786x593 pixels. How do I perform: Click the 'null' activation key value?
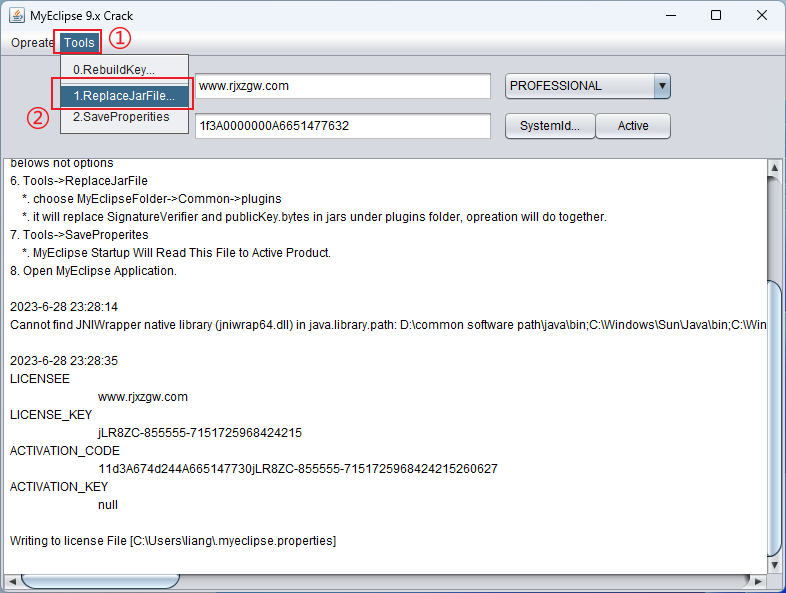(x=108, y=505)
